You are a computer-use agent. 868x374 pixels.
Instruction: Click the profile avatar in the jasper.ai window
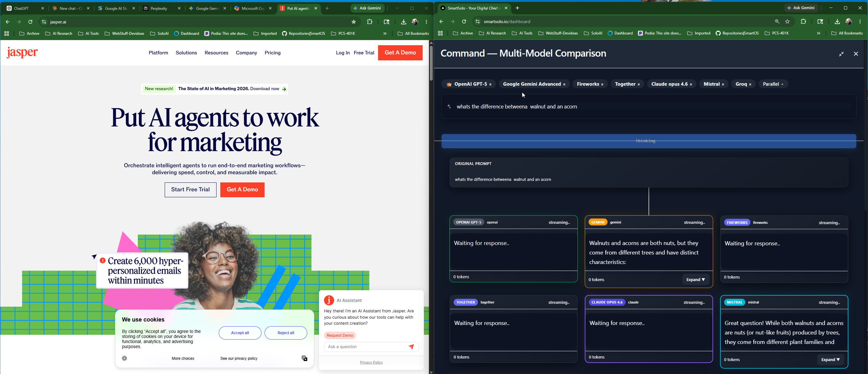[x=415, y=22]
